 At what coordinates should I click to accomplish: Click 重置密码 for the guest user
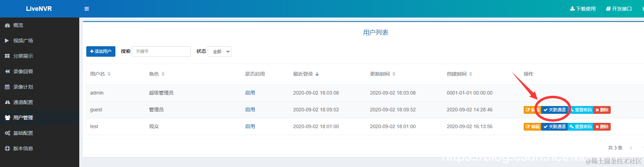[581, 110]
